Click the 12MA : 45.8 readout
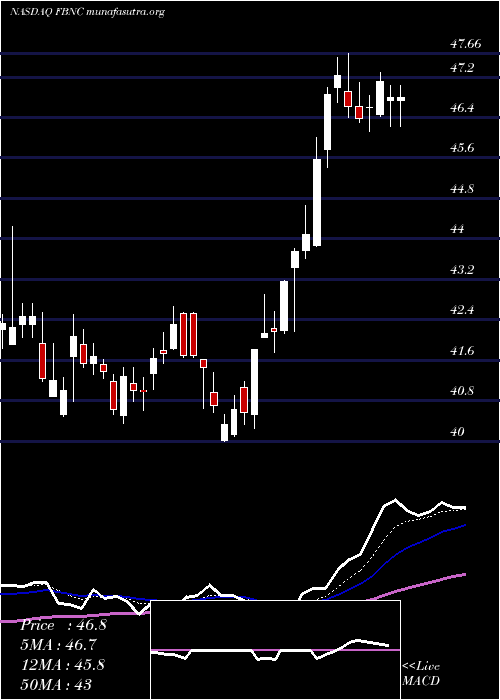Image resolution: width=500 pixels, height=700 pixels. pyautogui.click(x=62, y=665)
